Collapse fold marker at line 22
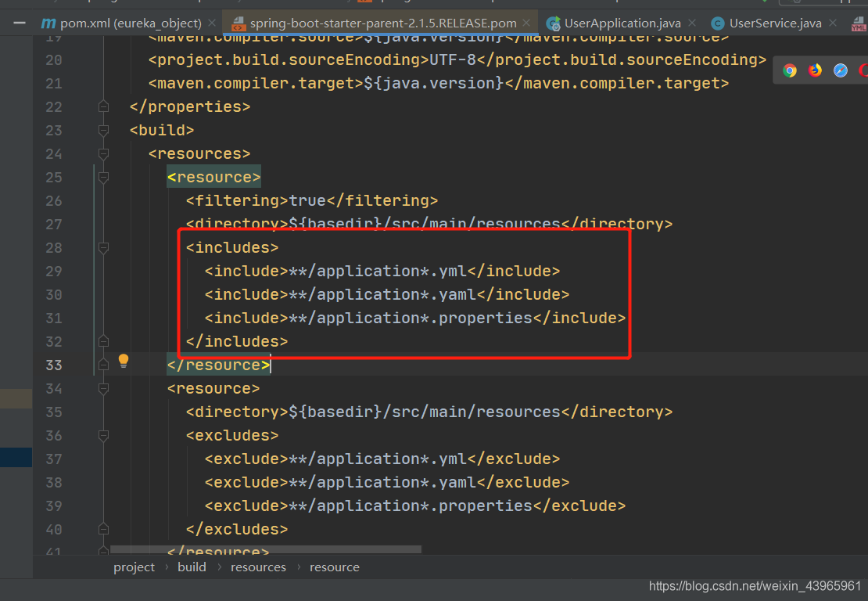This screenshot has width=868, height=601. pos(103,106)
